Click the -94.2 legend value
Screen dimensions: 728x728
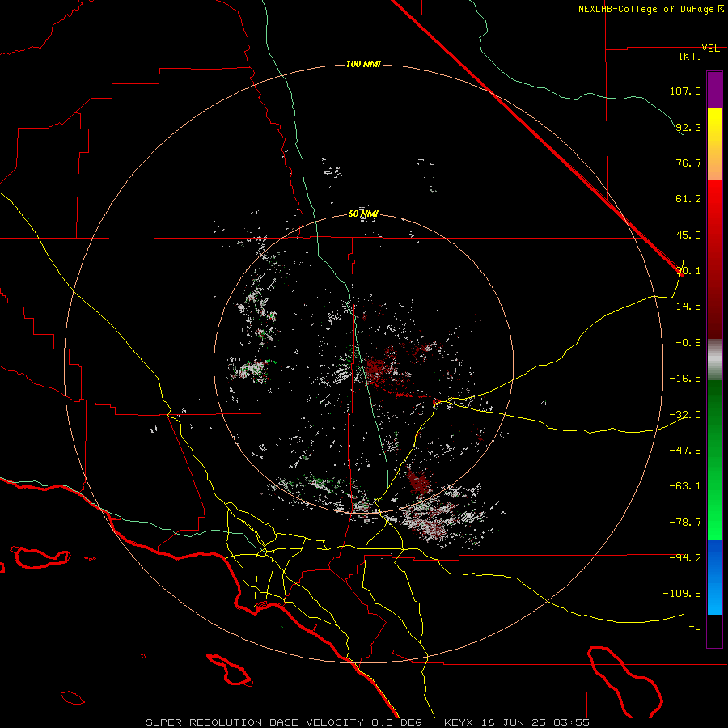tap(685, 557)
